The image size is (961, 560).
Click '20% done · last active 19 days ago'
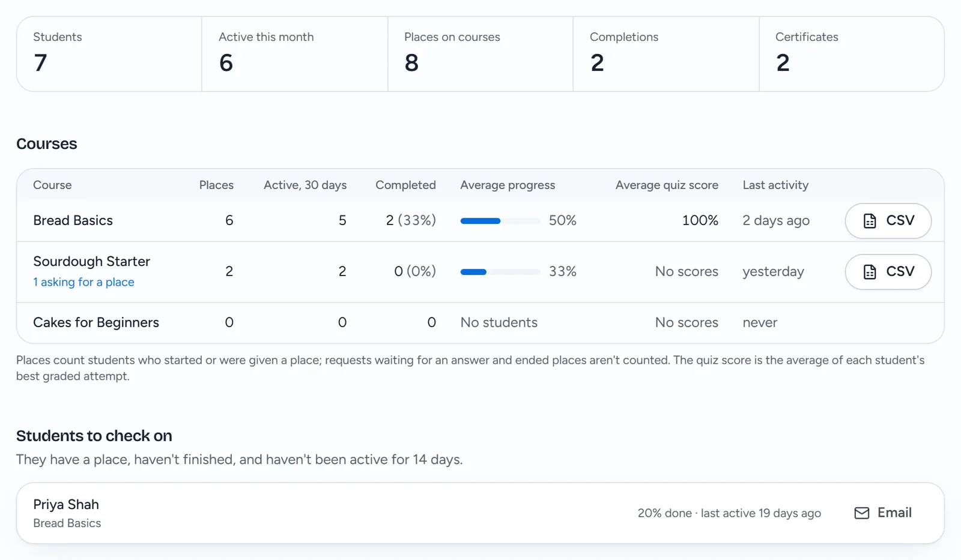pyautogui.click(x=729, y=513)
